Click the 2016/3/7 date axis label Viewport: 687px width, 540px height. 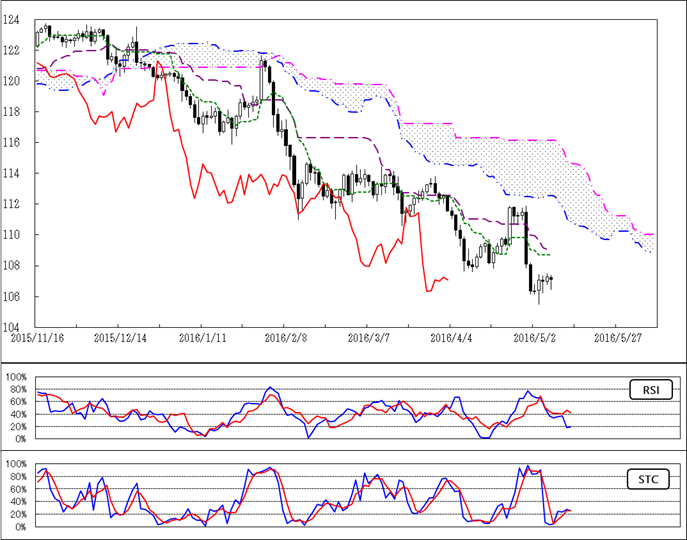coord(368,339)
